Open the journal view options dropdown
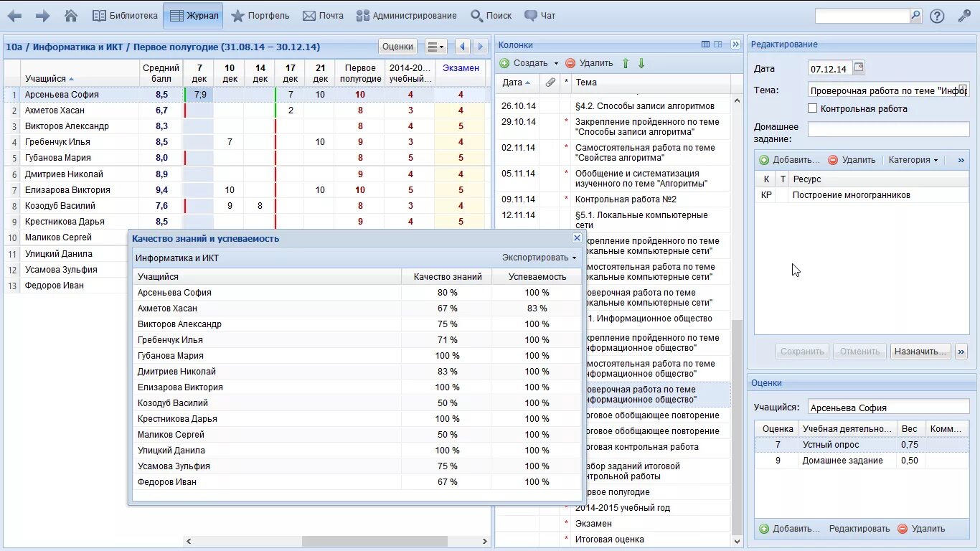Screen dimensions: 980x551 click(x=435, y=47)
